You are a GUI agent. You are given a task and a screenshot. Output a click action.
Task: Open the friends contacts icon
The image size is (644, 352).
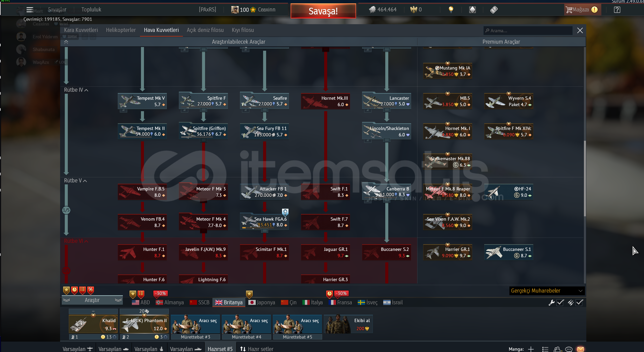tap(557, 349)
